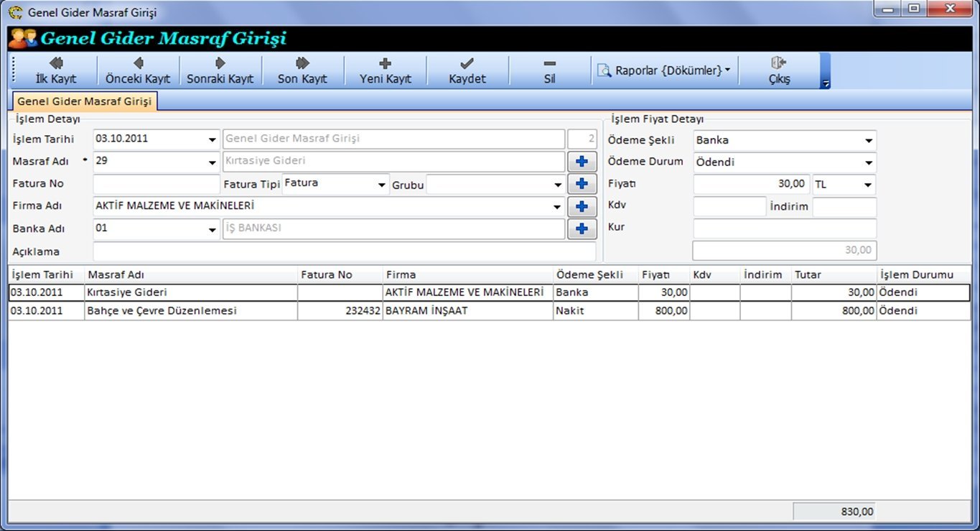Image resolution: width=980 pixels, height=531 pixels.
Task: Save the record using Kaydet
Action: [x=467, y=71]
